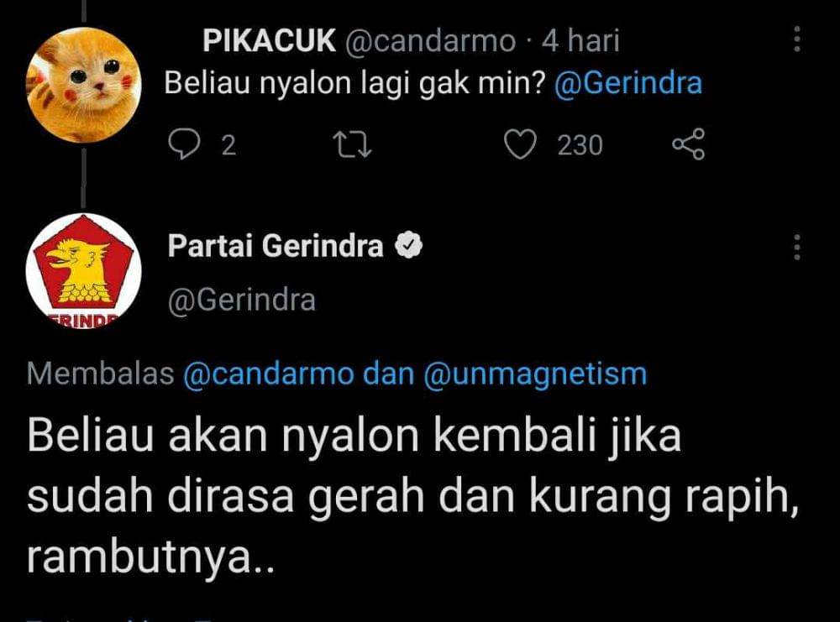
Task: Open the Partai Gerindra display name
Action: [276, 246]
